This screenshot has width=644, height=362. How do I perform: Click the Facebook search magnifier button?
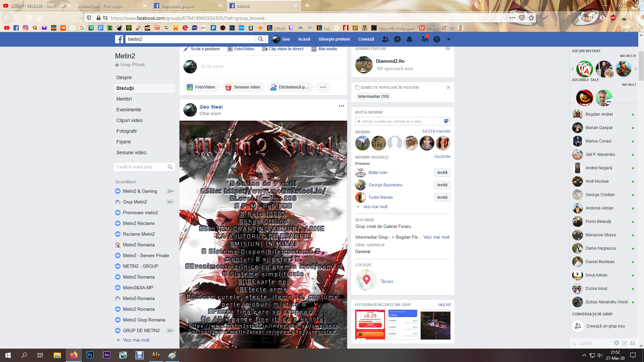point(261,39)
